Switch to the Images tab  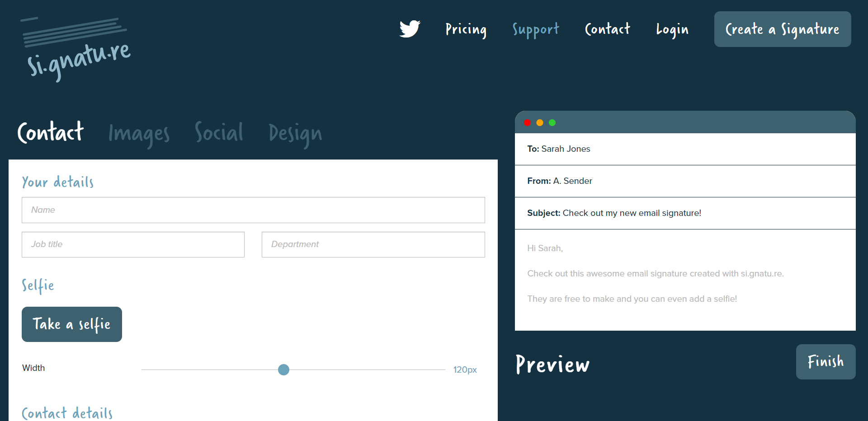click(139, 133)
